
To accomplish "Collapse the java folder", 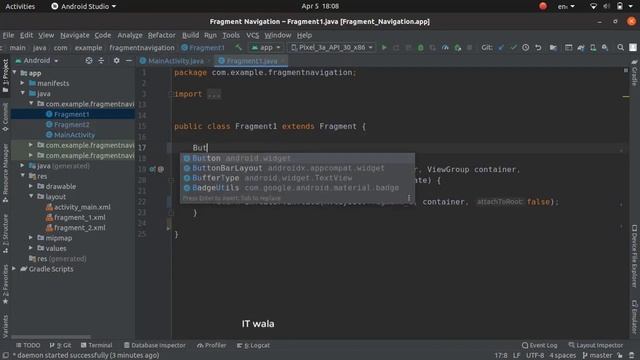I will [23, 93].
